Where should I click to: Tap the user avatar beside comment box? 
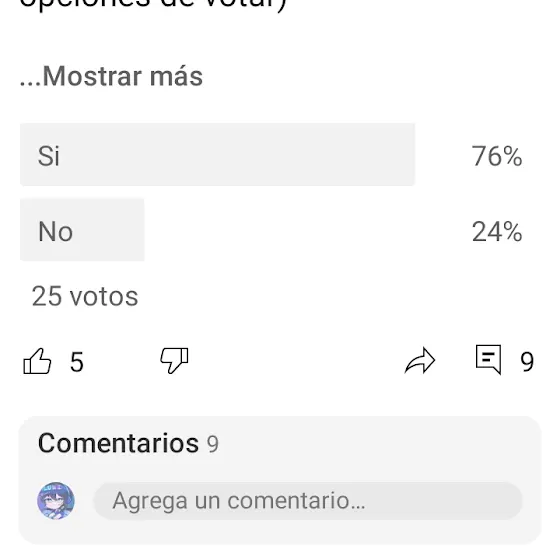56,501
